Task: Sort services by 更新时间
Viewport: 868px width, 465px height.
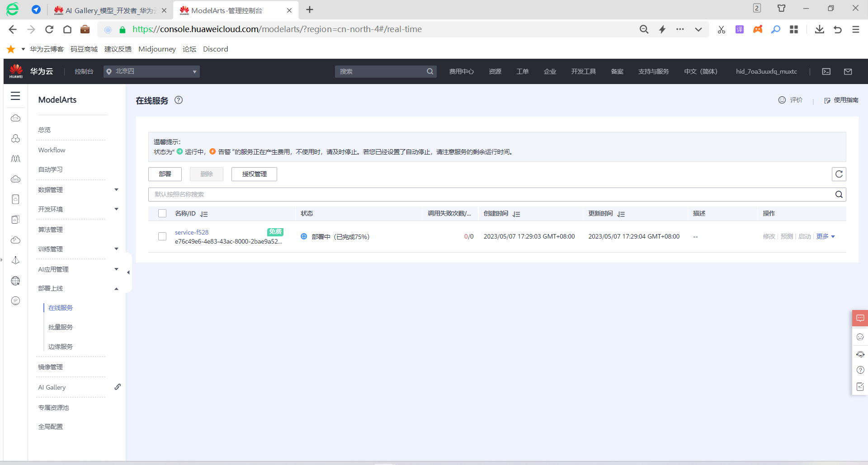Action: click(621, 214)
